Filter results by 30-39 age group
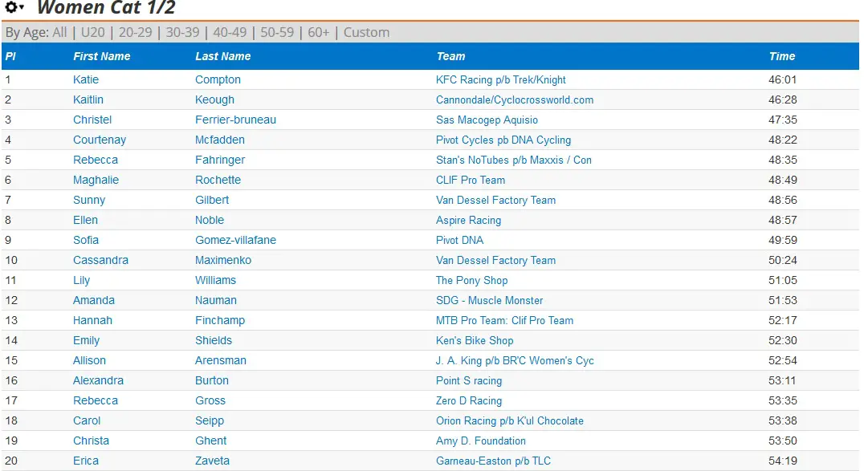868x471 pixels. [x=182, y=33]
